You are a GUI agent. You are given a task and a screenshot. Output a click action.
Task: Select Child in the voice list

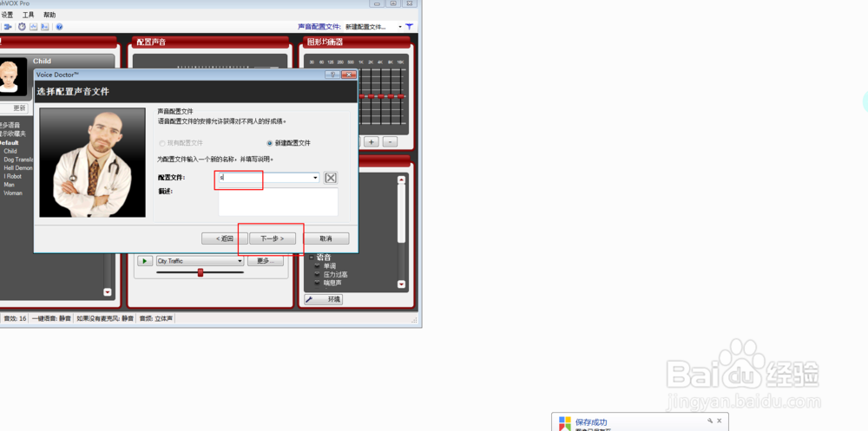pyautogui.click(x=10, y=151)
